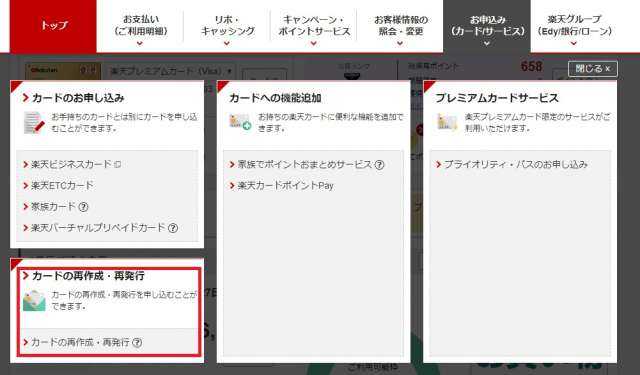This screenshot has width=640, height=375.
Task: Open カードのお申し込み heading link
Action: click(78, 98)
